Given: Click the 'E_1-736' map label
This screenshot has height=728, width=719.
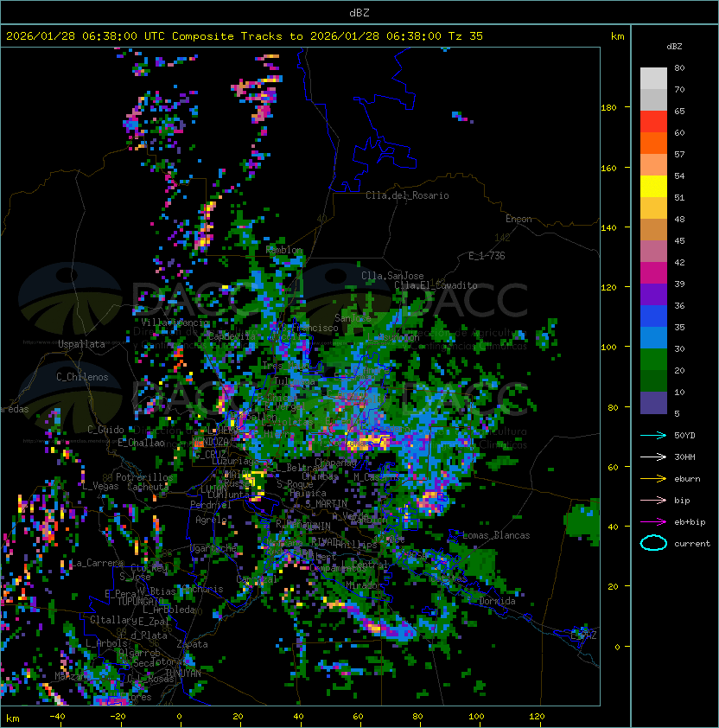Looking at the screenshot, I should tap(487, 256).
